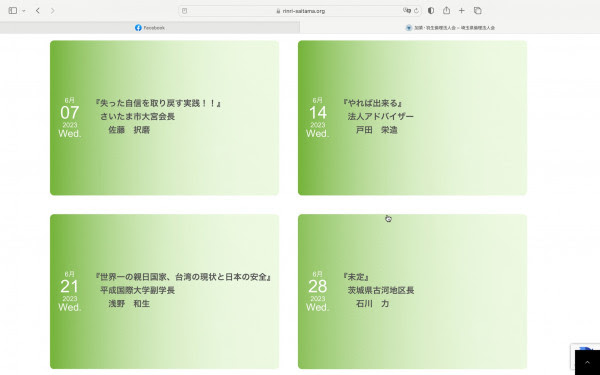Select the text さいたま市大宮会長

click(x=137, y=116)
